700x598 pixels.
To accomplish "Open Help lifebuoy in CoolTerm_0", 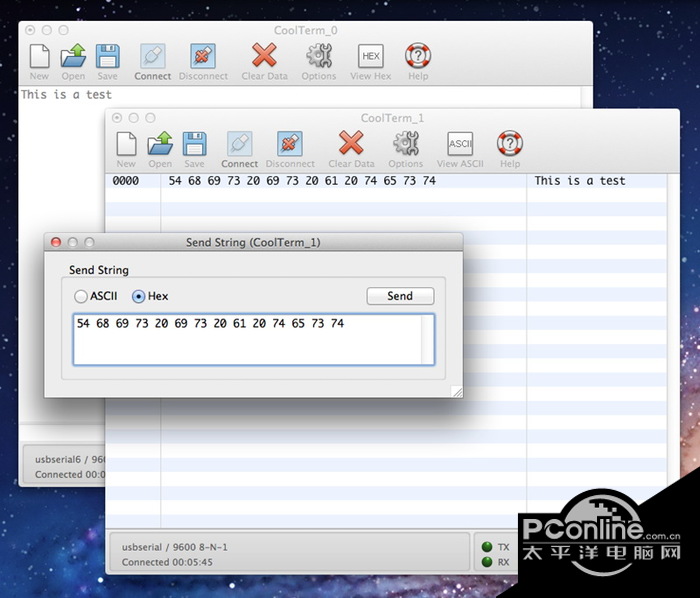I will [418, 55].
